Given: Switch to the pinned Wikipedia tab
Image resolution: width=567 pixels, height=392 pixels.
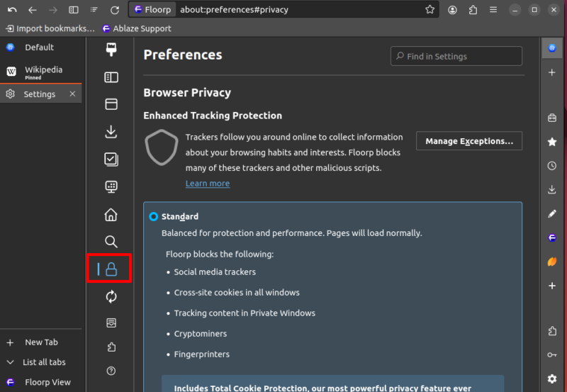Looking at the screenshot, I should (40, 72).
